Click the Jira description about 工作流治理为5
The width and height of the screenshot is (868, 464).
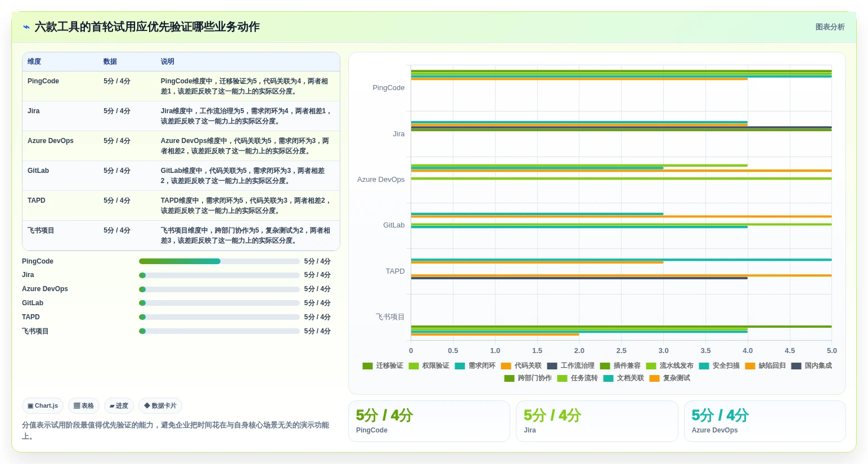(x=246, y=116)
